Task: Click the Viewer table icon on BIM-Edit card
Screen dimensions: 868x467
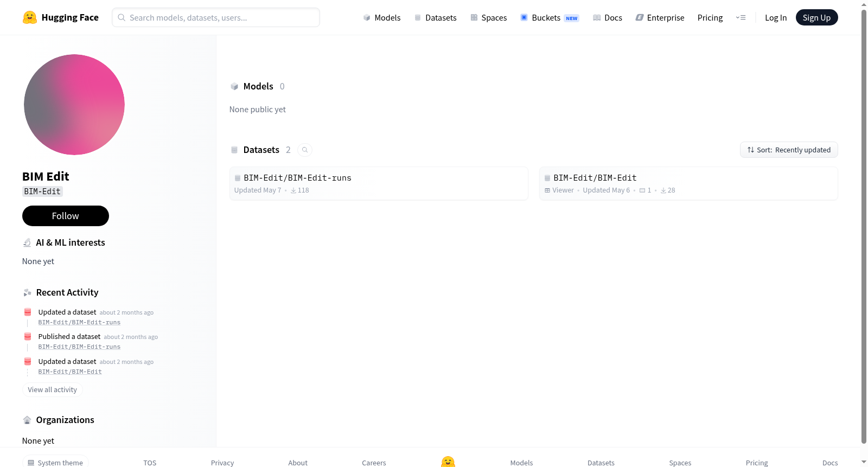Action: click(x=547, y=190)
